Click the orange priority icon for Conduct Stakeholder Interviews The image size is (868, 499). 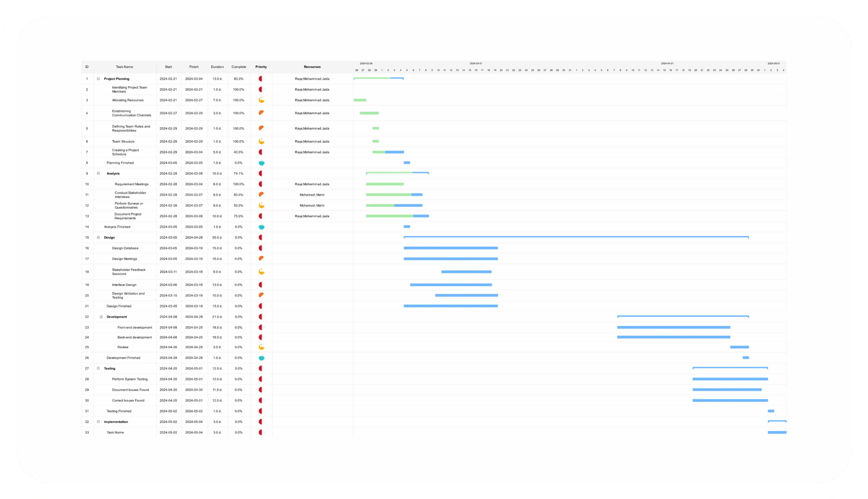(x=261, y=195)
